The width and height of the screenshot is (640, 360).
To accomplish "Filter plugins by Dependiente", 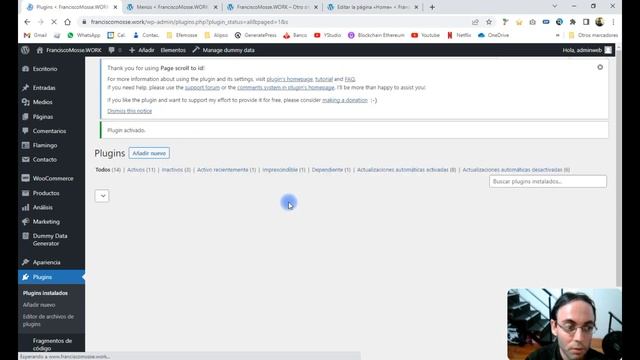I will click(331, 170).
